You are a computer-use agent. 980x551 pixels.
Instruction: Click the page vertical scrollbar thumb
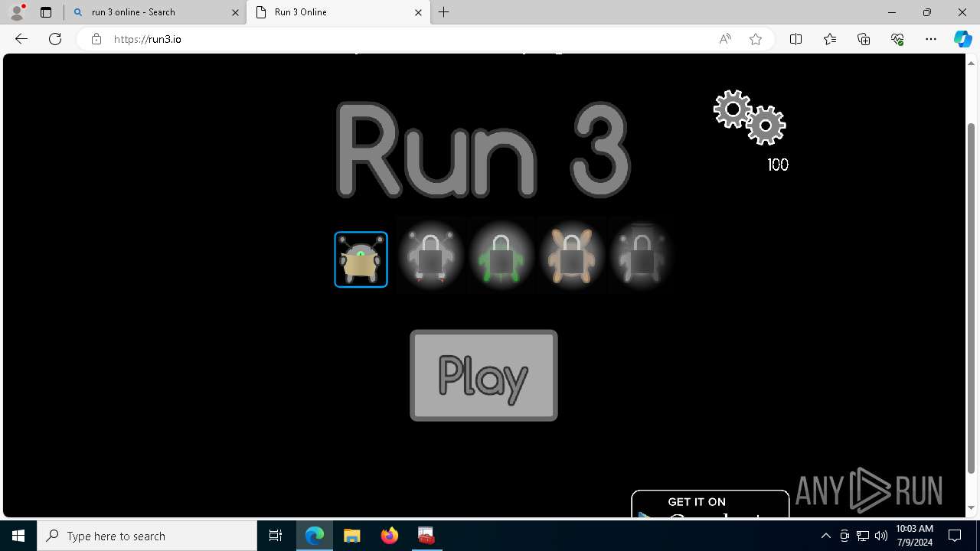[972, 298]
